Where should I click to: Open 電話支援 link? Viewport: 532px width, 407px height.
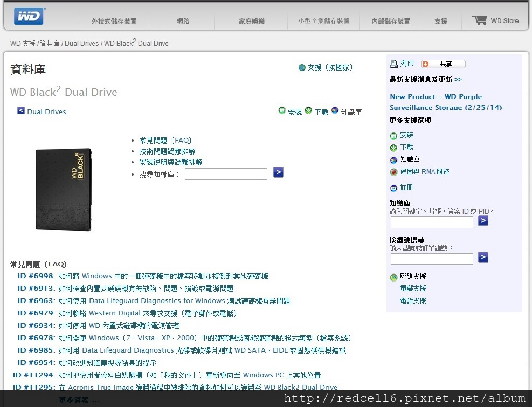(x=413, y=300)
